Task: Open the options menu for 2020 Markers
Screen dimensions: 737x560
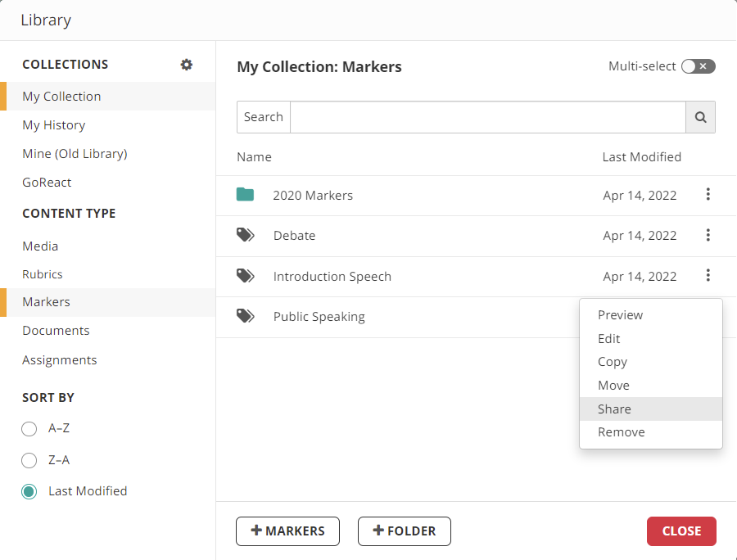Action: [708, 194]
